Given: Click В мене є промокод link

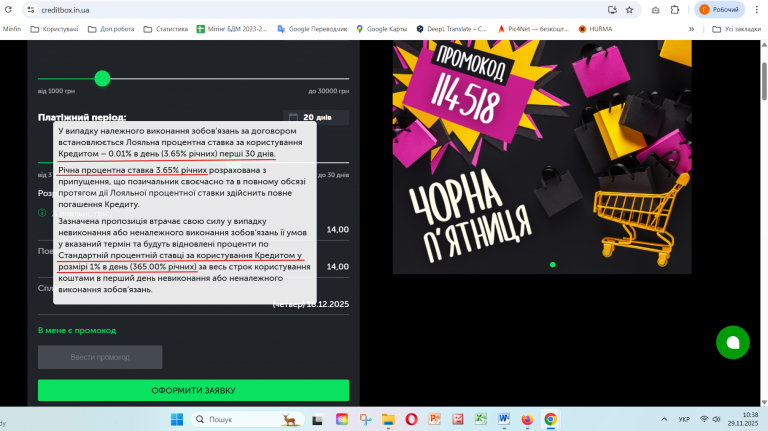Looking at the screenshot, I should pos(77,331).
